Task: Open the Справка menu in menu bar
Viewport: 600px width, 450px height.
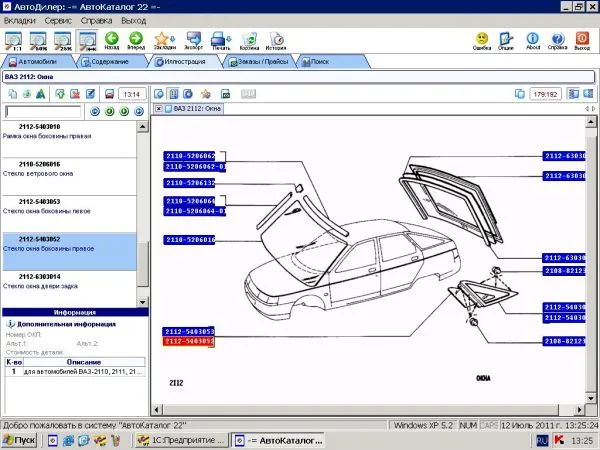Action: (96, 20)
